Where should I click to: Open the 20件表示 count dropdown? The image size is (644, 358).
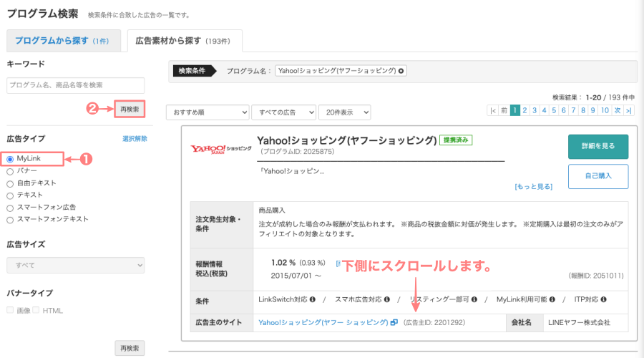345,112
